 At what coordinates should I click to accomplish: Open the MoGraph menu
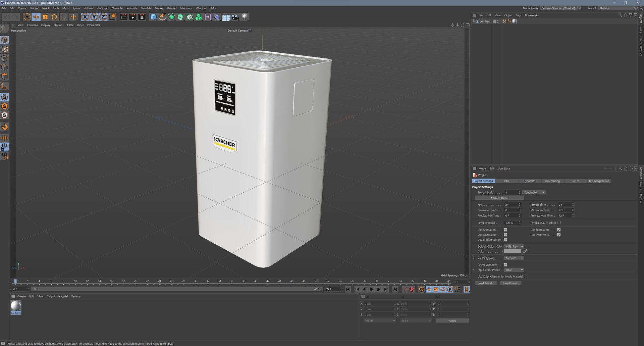pos(102,8)
